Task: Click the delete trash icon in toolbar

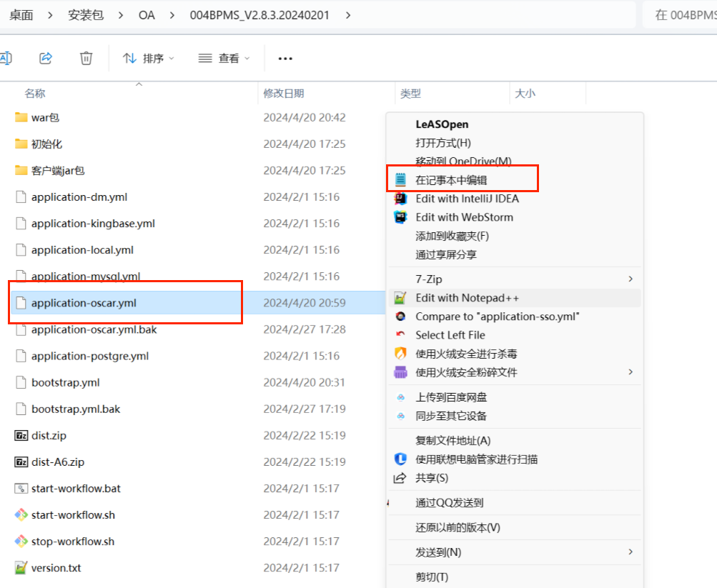Action: point(86,58)
